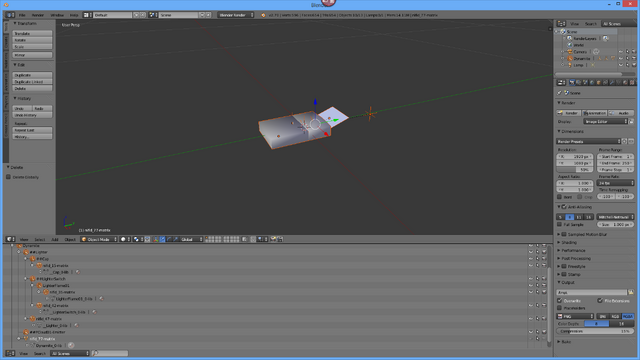
Task: Open the 3D viewport Add menu
Action: (55, 240)
